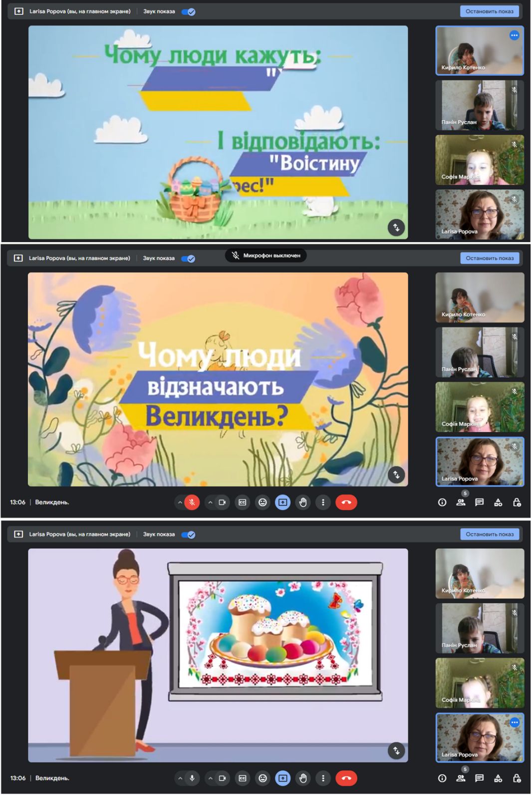This screenshot has width=532, height=799.
Task: Turn on captions under the Великдень flower slide
Action: [243, 502]
